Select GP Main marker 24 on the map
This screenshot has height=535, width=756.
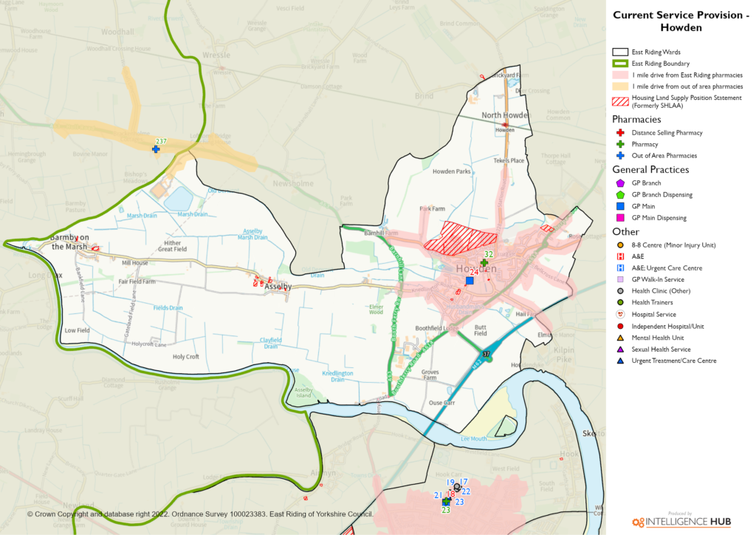coord(470,281)
